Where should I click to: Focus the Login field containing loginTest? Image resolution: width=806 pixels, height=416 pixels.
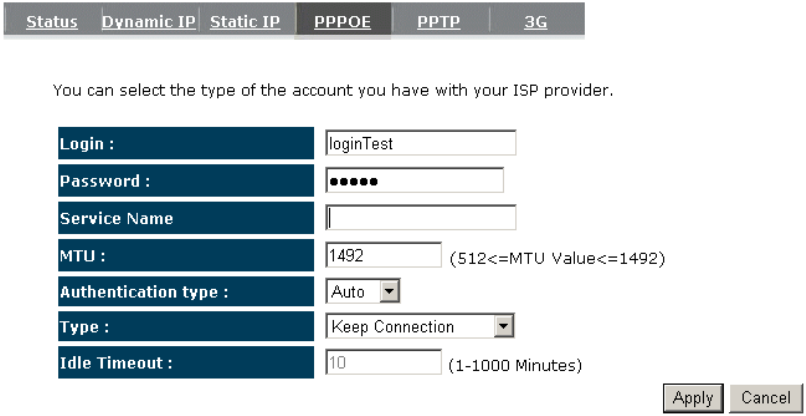point(420,143)
